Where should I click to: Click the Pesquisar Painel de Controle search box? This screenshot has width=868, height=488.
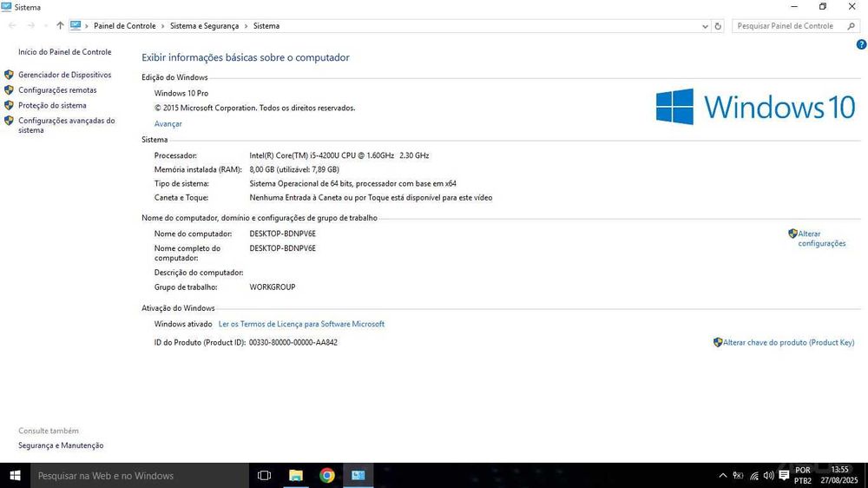pos(795,26)
